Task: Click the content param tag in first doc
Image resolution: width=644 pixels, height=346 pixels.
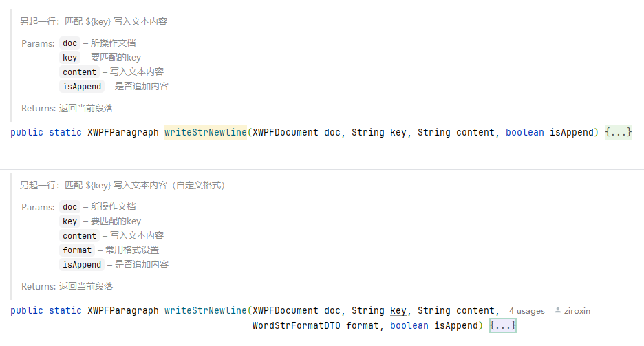Action: (x=79, y=72)
